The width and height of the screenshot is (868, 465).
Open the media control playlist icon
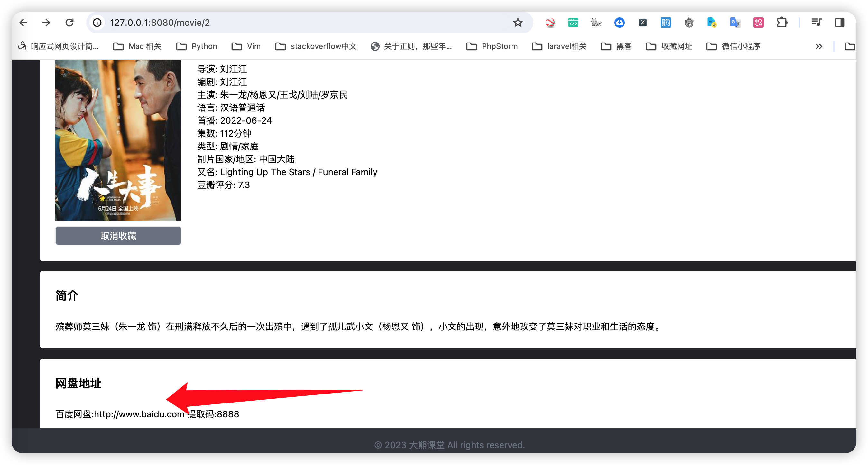pyautogui.click(x=817, y=23)
